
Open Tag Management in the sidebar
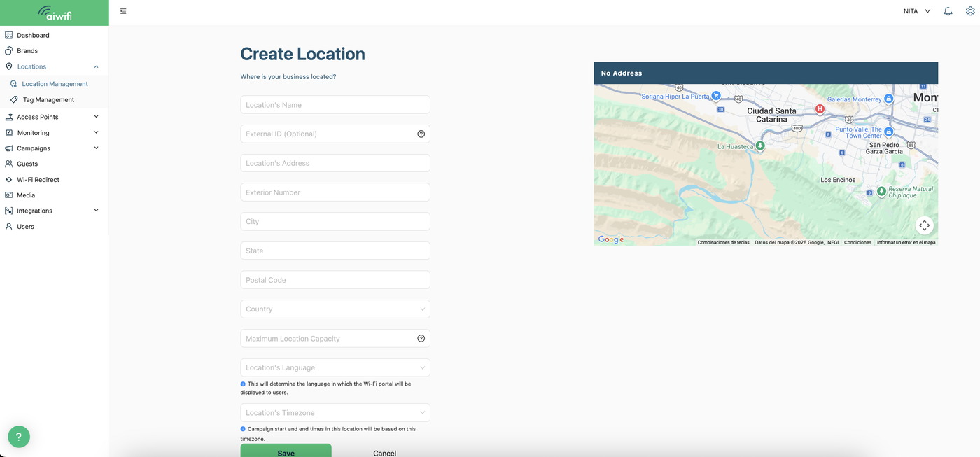[x=48, y=100]
